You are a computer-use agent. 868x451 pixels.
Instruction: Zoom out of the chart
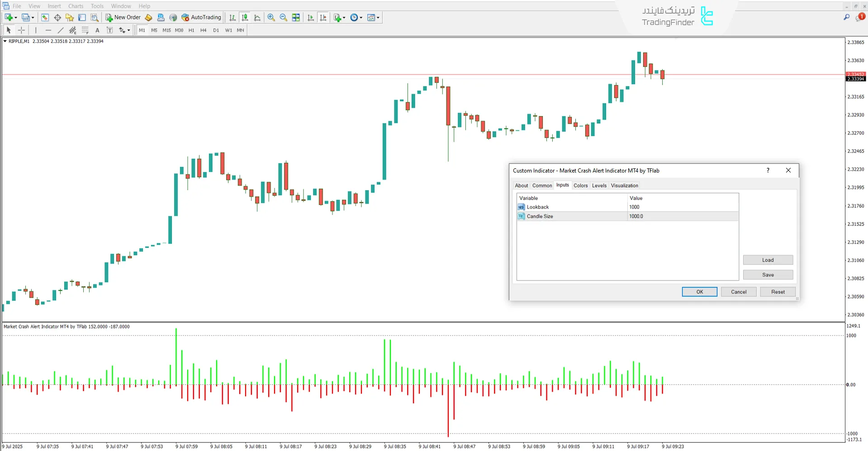(283, 17)
